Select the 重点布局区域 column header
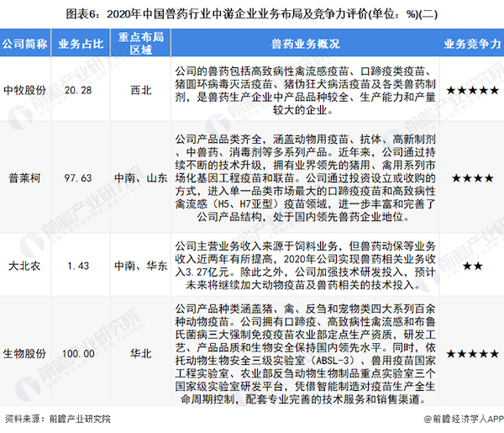Viewport: 504px width, 433px height. 141,44
